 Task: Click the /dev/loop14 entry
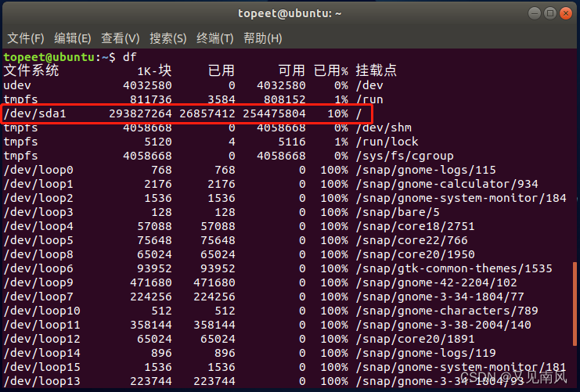pos(41,353)
